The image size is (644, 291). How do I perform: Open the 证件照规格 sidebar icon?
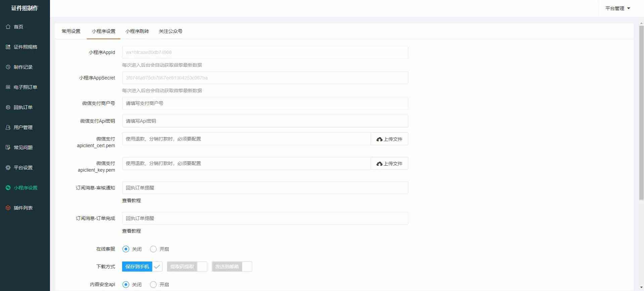click(x=8, y=47)
